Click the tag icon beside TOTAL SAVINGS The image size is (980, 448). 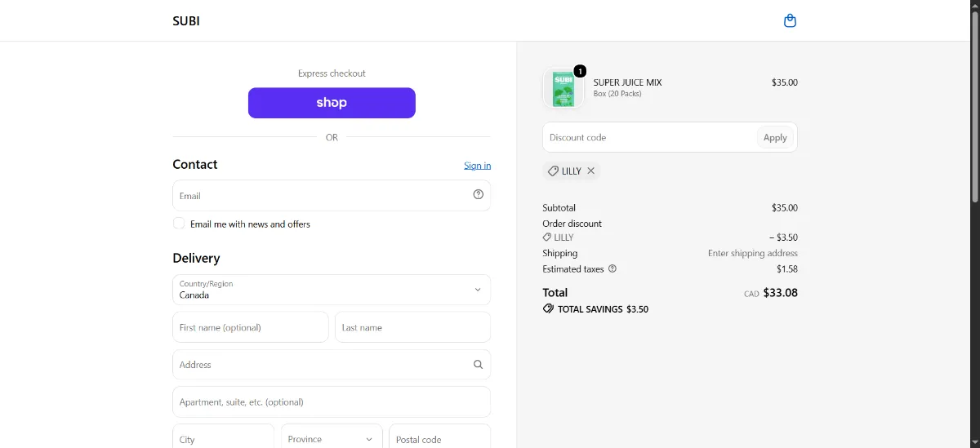548,309
